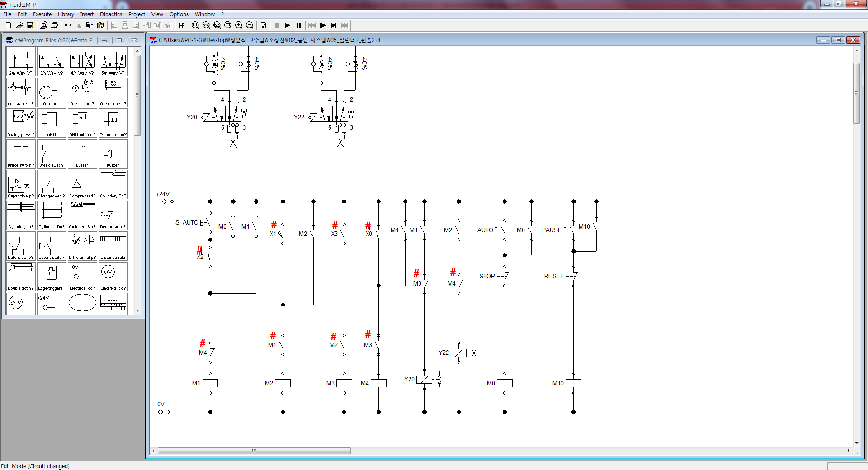Click the zoom out magnifier
The width and height of the screenshot is (868, 470).
tap(250, 25)
